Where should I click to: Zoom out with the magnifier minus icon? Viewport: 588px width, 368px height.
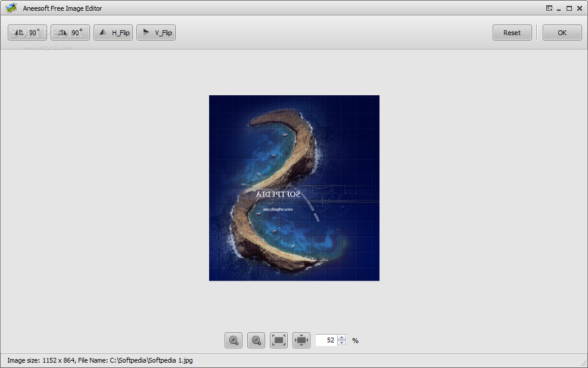[256, 340]
